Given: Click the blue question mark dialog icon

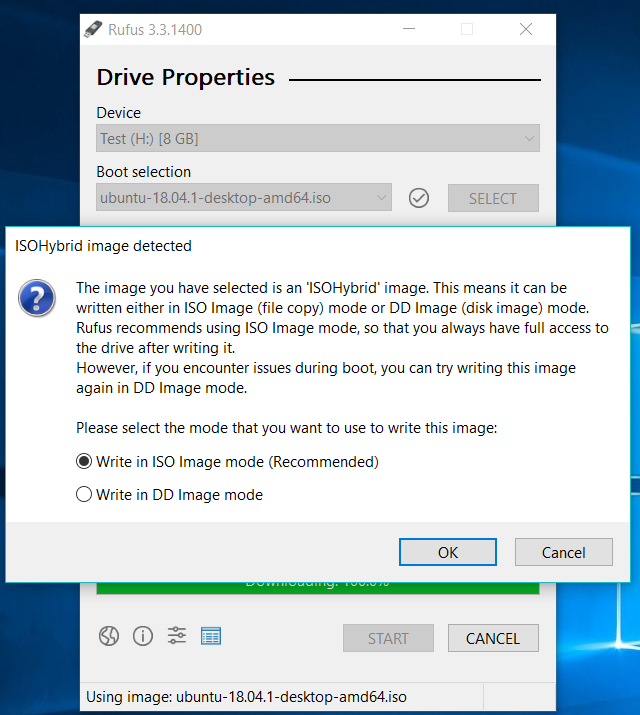Looking at the screenshot, I should (36, 298).
